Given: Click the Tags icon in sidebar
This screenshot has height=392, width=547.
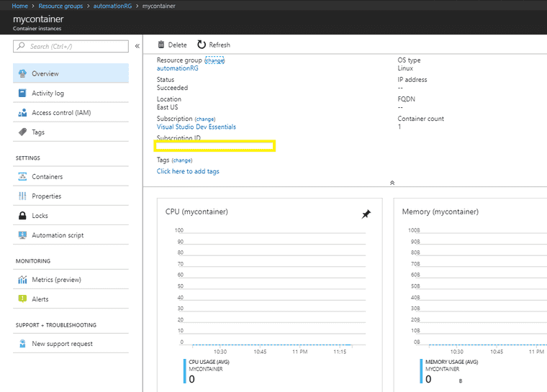Looking at the screenshot, I should point(22,132).
